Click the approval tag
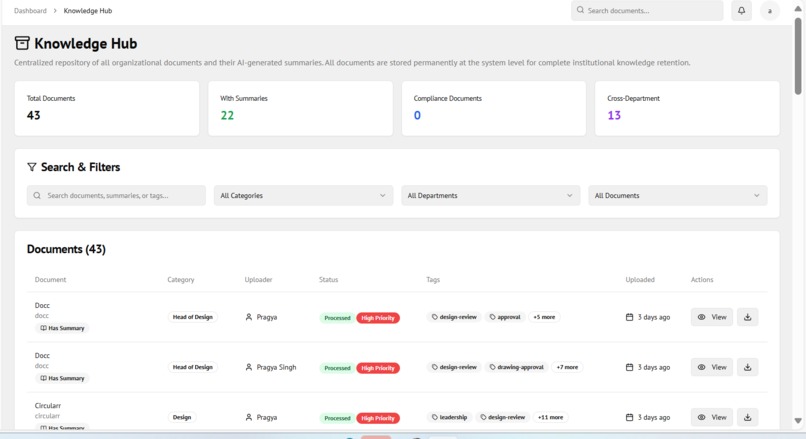This screenshot has height=439, width=806. tap(505, 317)
